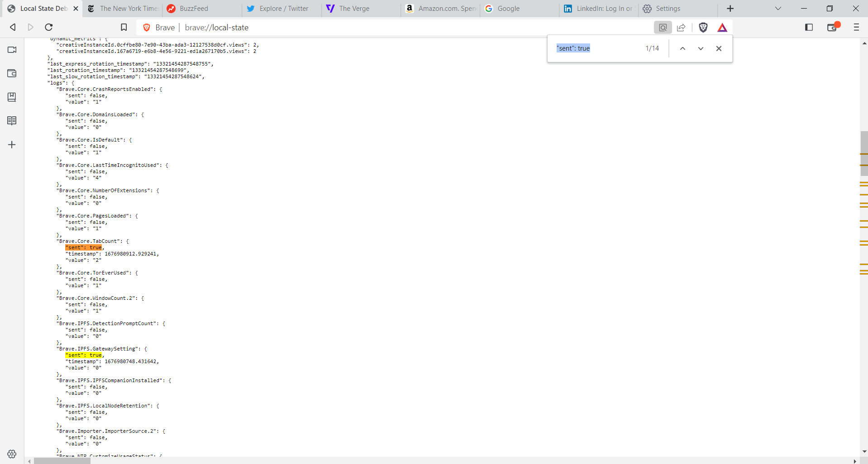
Task: Open a new tab with plus button
Action: tap(730, 9)
